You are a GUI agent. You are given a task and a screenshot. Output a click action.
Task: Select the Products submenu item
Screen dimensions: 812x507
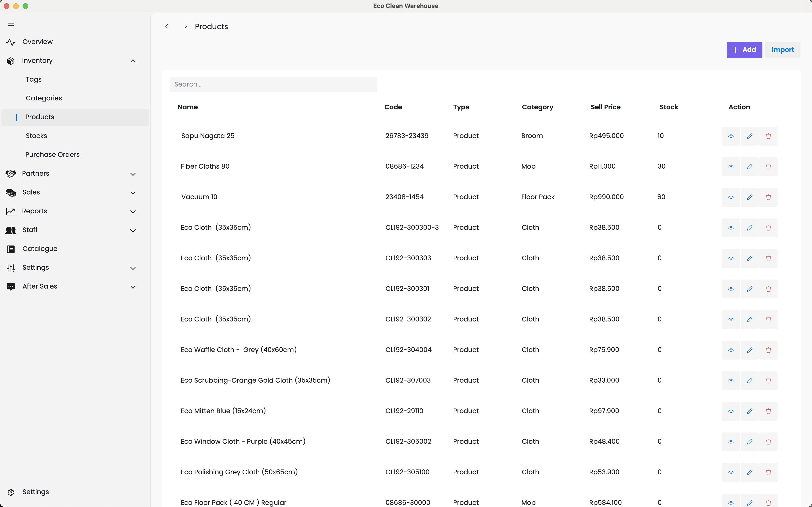coord(75,117)
